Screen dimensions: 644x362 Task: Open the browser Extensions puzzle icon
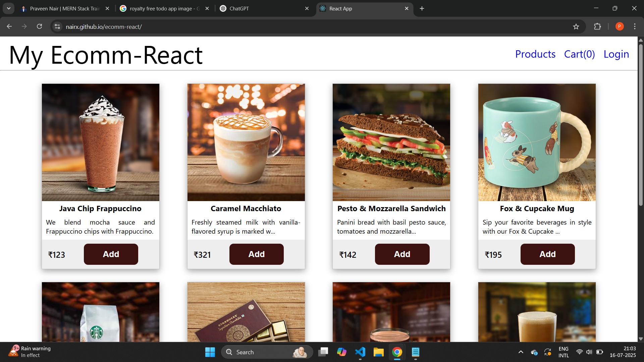[x=597, y=26]
